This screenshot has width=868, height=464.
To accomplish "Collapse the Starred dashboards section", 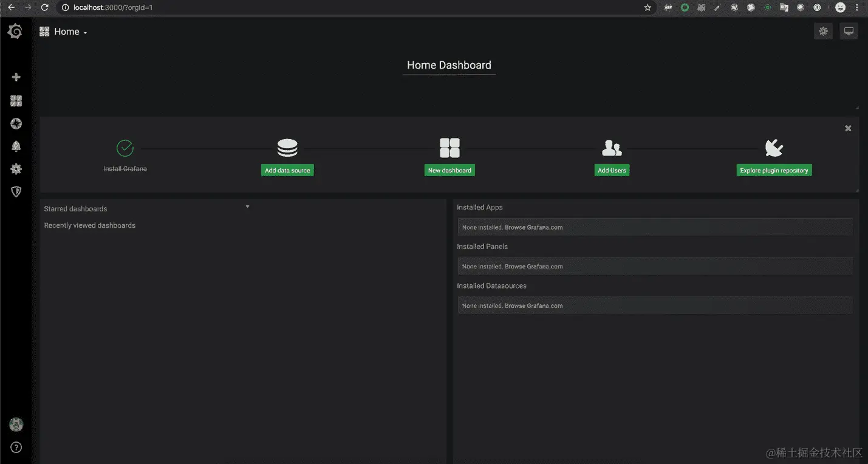I will 247,206.
